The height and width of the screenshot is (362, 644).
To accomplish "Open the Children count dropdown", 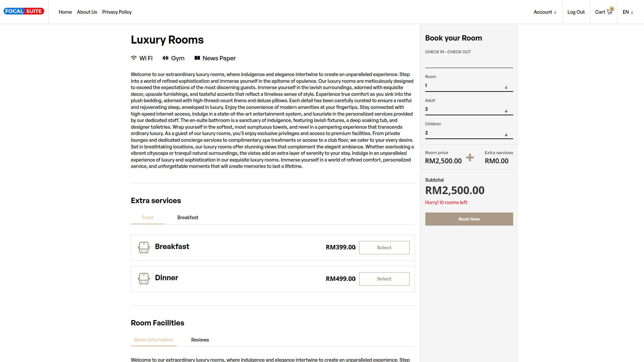I will coord(469,133).
